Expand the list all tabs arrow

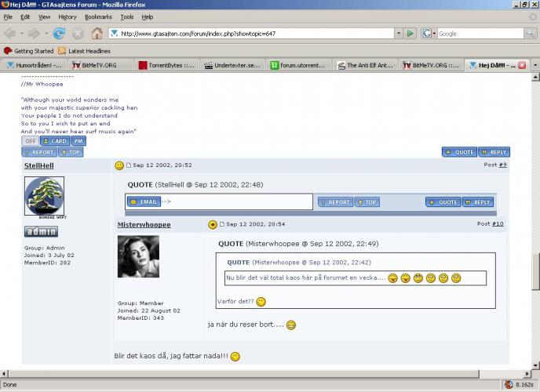click(x=534, y=65)
